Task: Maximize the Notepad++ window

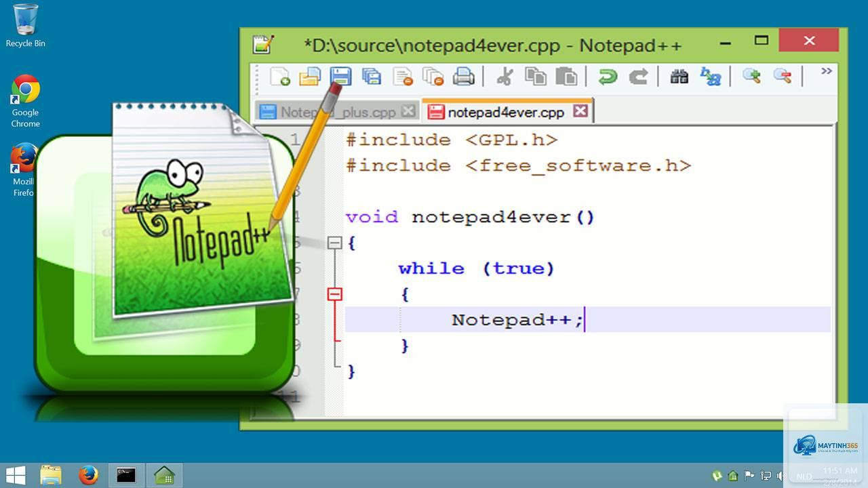Action: click(x=762, y=41)
